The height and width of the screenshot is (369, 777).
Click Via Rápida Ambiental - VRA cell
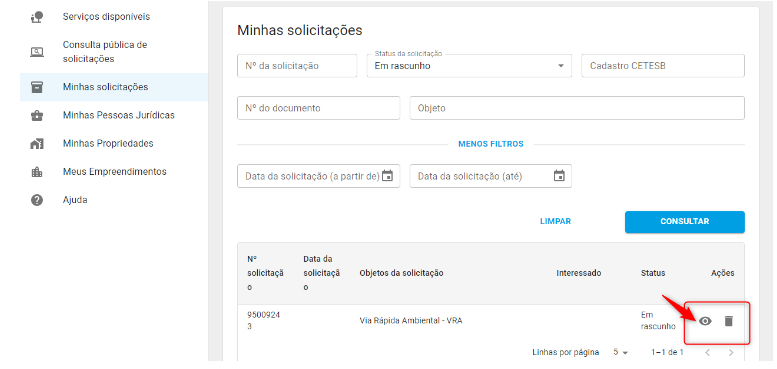point(411,320)
